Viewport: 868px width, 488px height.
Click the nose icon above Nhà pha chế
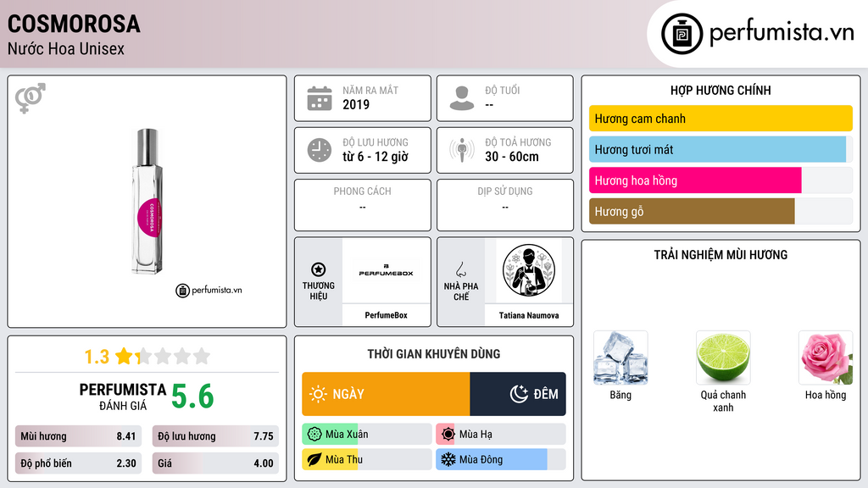tap(460, 269)
